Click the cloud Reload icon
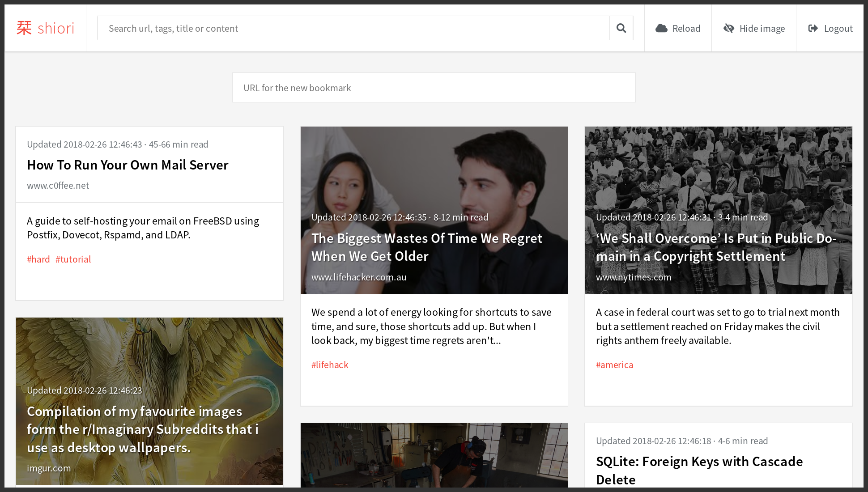The width and height of the screenshot is (868, 492). tap(661, 28)
